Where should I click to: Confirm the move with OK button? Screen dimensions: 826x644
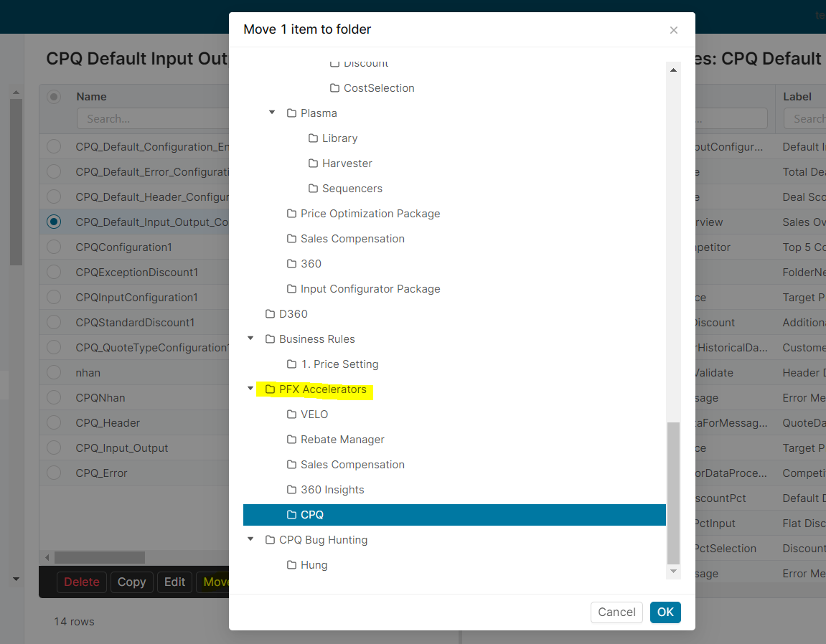tap(665, 612)
